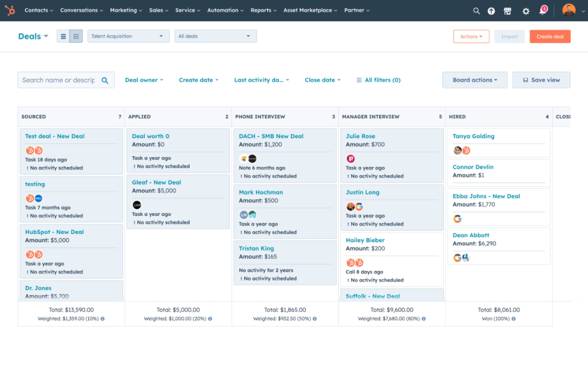Image resolution: width=588 pixels, height=374 pixels.
Task: Click the user avatar profile picture
Action: (x=569, y=10)
